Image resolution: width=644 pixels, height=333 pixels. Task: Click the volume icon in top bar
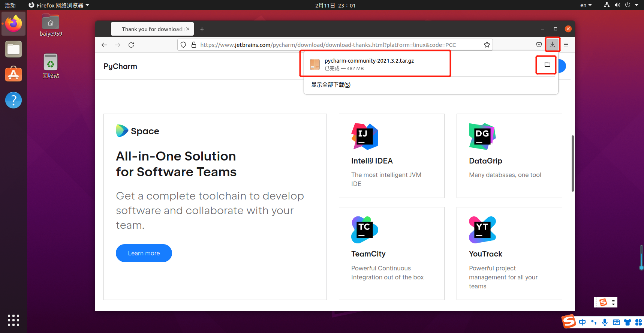617,5
